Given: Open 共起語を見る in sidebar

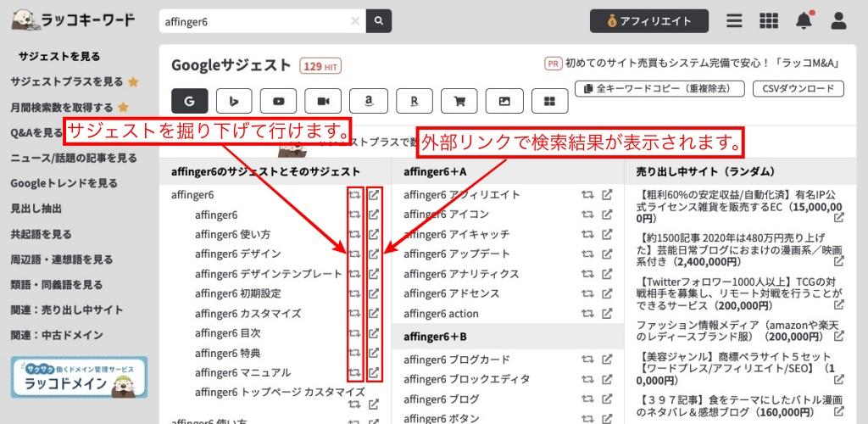Looking at the screenshot, I should point(41,234).
